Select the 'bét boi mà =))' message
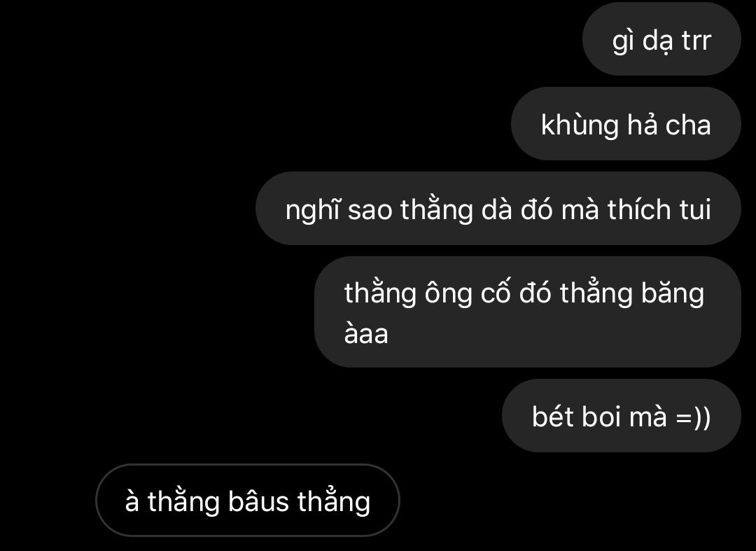 [x=622, y=416]
